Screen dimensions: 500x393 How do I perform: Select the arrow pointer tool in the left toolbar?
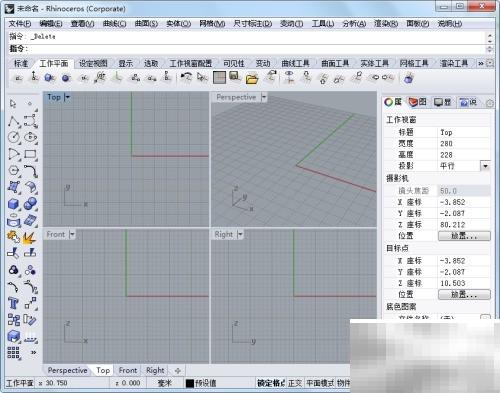pos(13,104)
